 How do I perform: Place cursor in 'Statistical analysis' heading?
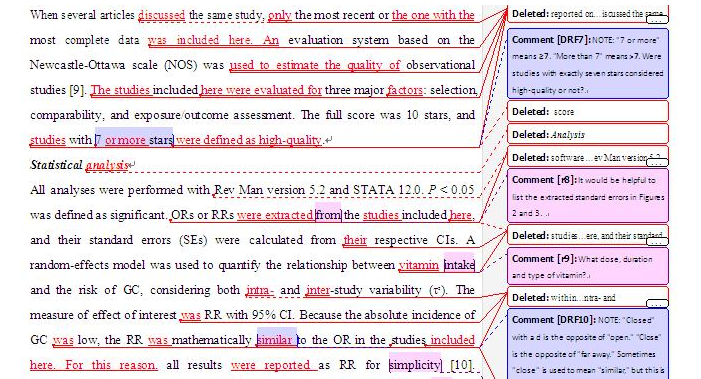[79, 165]
